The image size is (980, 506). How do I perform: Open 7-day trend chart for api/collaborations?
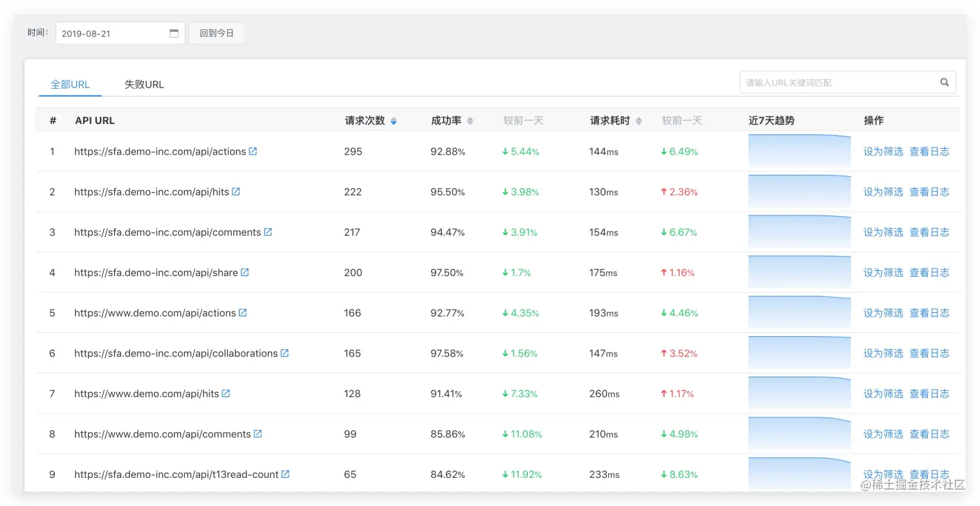(x=800, y=353)
